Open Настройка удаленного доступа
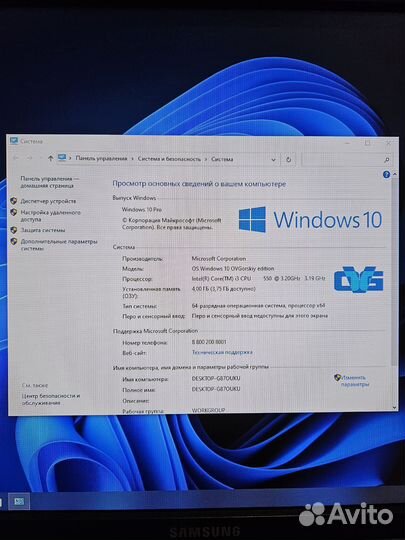Viewport: 405px width, 540px height. (x=50, y=216)
